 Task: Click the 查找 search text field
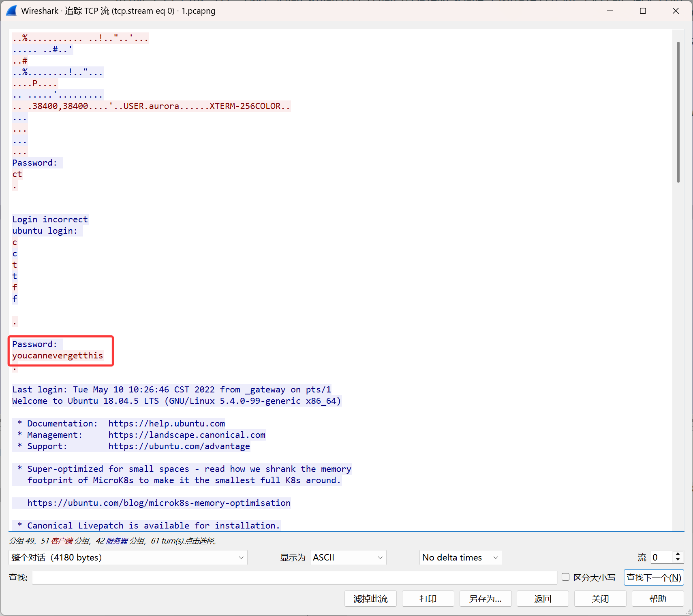coord(295,578)
